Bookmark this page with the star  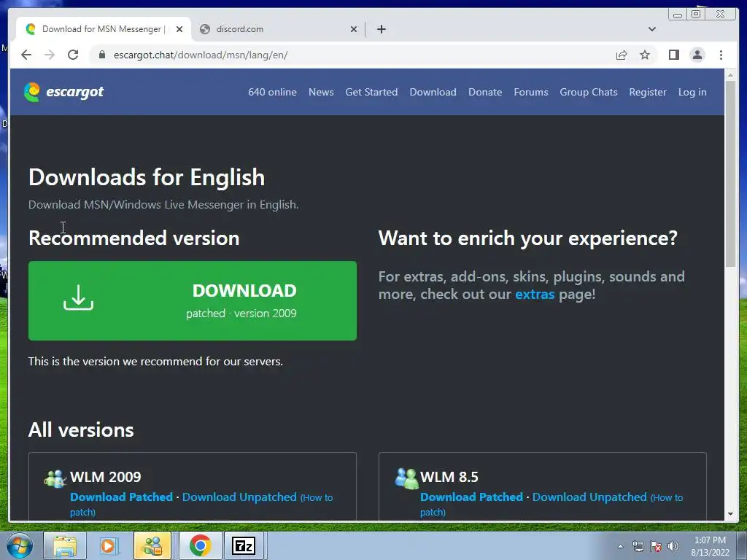645,55
